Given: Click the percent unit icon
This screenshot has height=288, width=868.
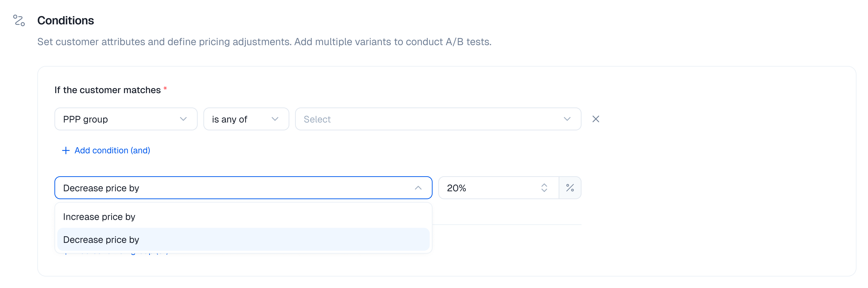Looking at the screenshot, I should point(570,188).
